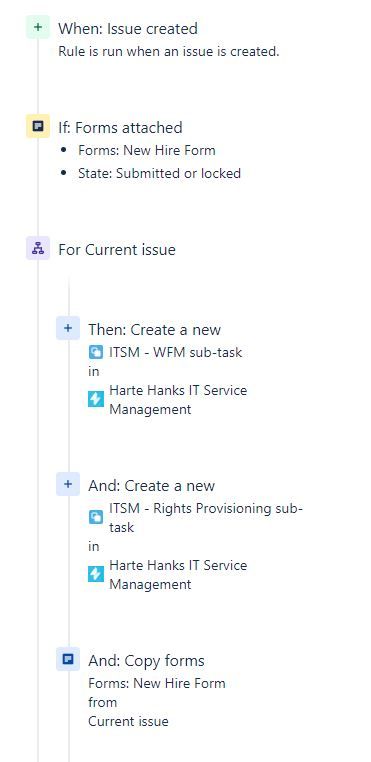371x762 pixels.
Task: Click the sub-task icon next to ITSM - WFM
Action: click(x=96, y=352)
